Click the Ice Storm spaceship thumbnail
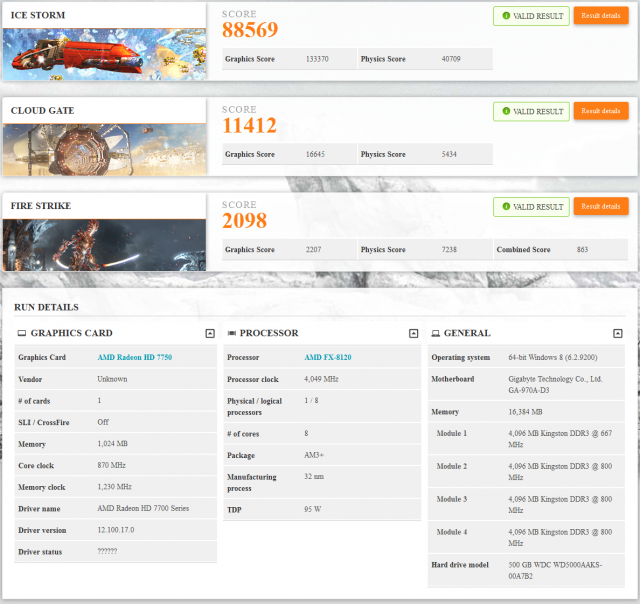Viewport: 640px width, 604px height. pyautogui.click(x=104, y=54)
